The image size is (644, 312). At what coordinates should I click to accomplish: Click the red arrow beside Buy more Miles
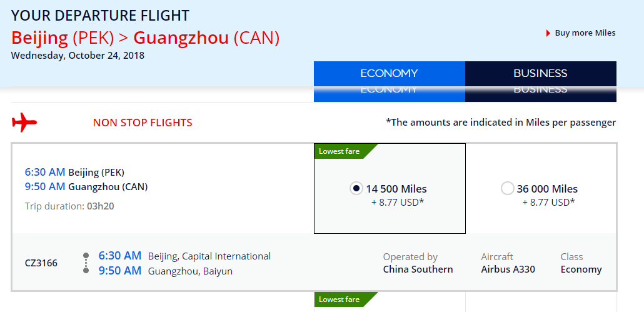(548, 33)
